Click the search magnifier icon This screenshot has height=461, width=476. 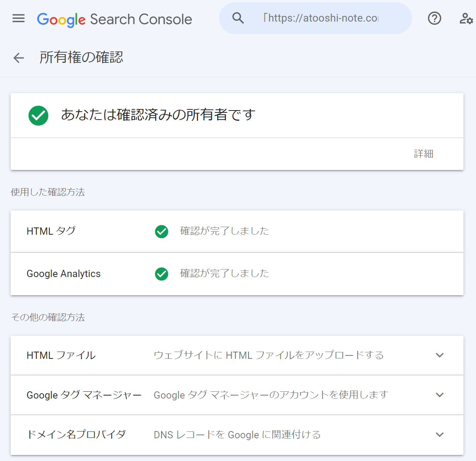[x=238, y=18]
